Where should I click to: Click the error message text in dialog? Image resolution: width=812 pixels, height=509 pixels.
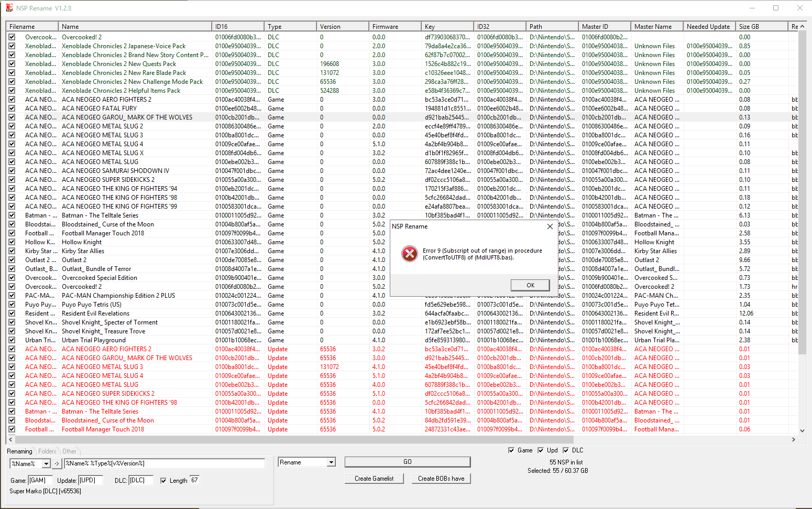click(482, 254)
